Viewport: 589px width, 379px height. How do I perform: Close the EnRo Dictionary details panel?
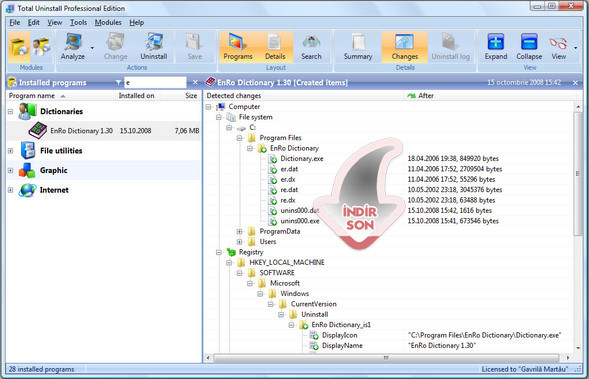(575, 83)
